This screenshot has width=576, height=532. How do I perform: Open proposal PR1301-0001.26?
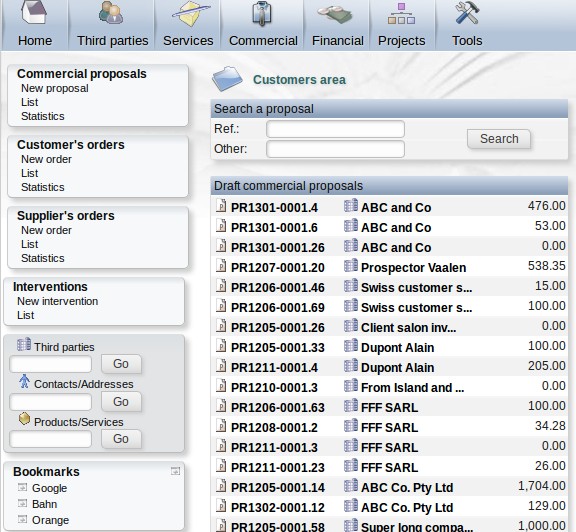click(278, 248)
